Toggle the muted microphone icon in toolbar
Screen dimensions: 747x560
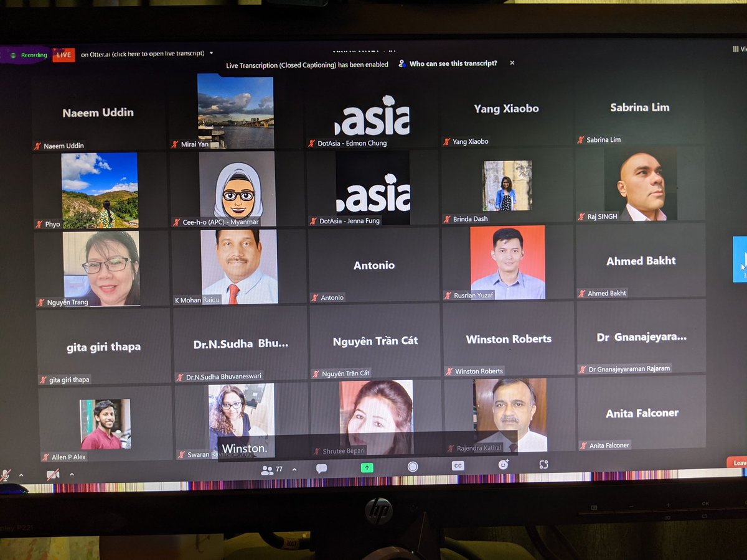click(x=6, y=475)
